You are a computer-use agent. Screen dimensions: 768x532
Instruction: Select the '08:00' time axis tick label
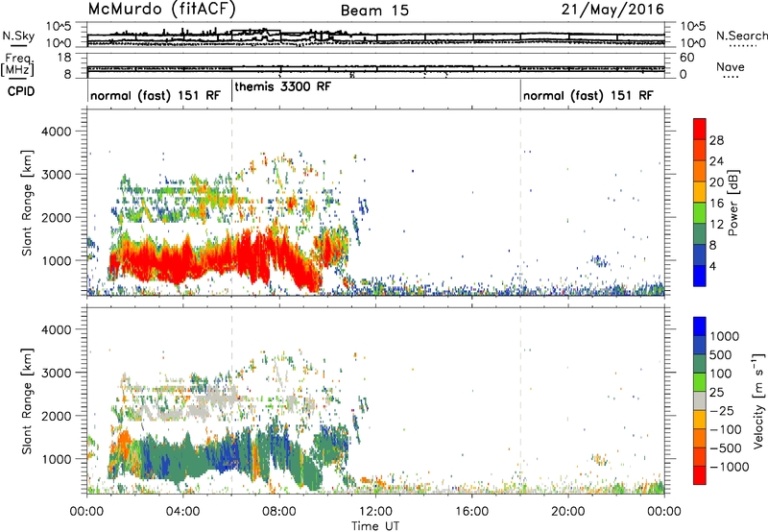pos(279,512)
